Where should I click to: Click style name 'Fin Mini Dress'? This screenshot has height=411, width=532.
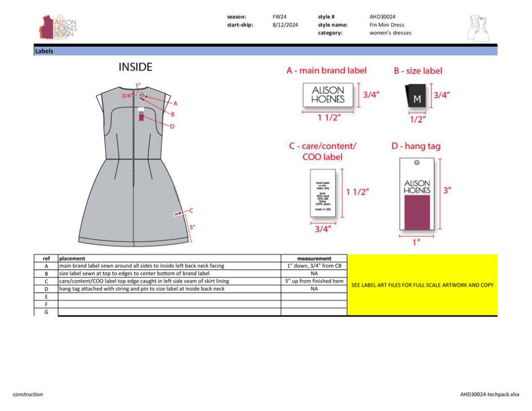387,25
